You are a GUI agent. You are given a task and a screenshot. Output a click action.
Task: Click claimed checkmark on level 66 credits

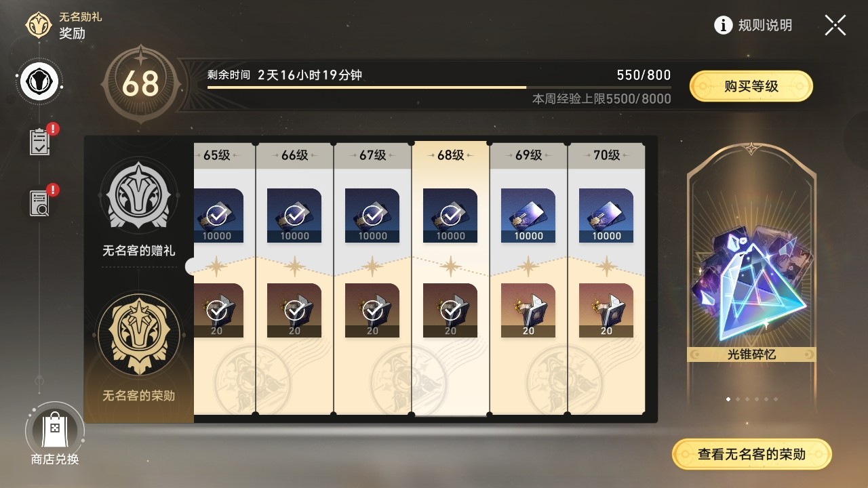click(294, 216)
